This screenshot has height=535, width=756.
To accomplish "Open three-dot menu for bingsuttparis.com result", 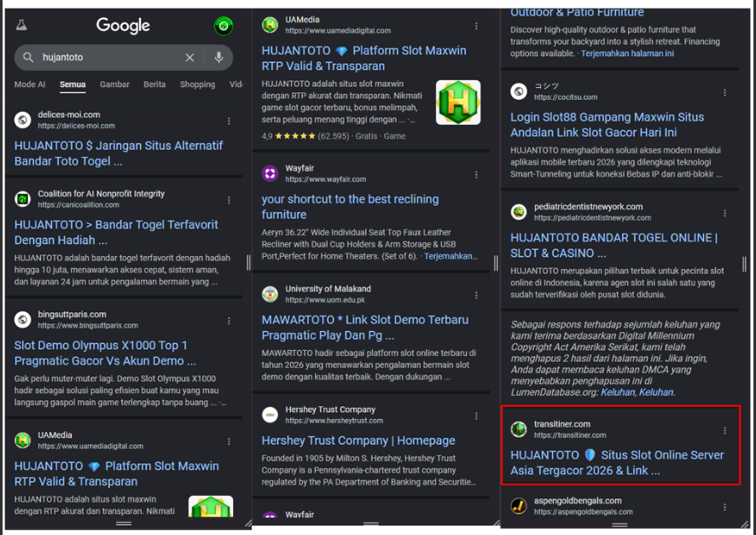I will coord(229,321).
